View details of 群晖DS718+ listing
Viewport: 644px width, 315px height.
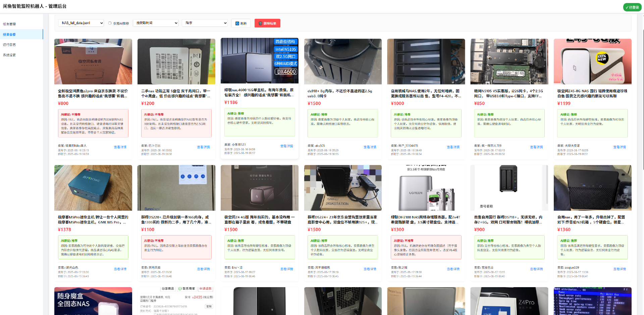536,269
